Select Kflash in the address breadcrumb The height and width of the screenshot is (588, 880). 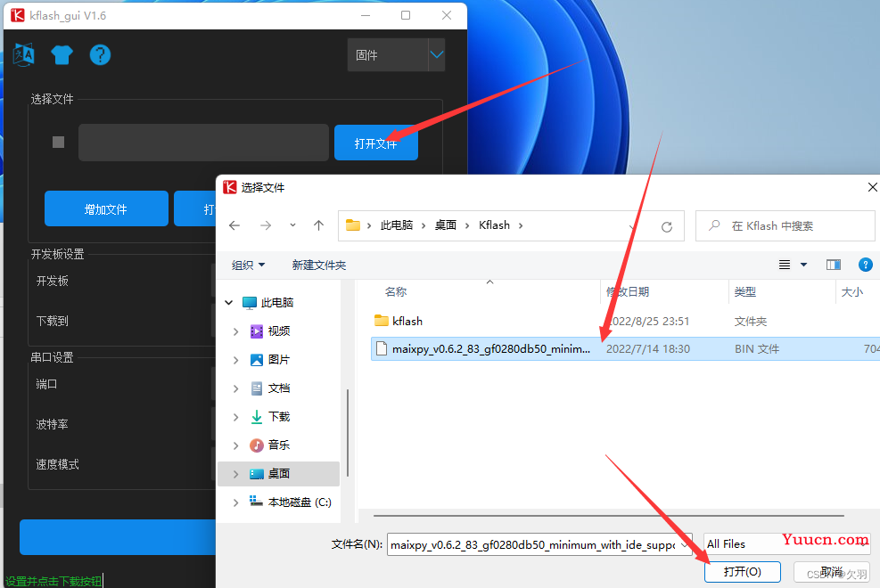tap(495, 225)
